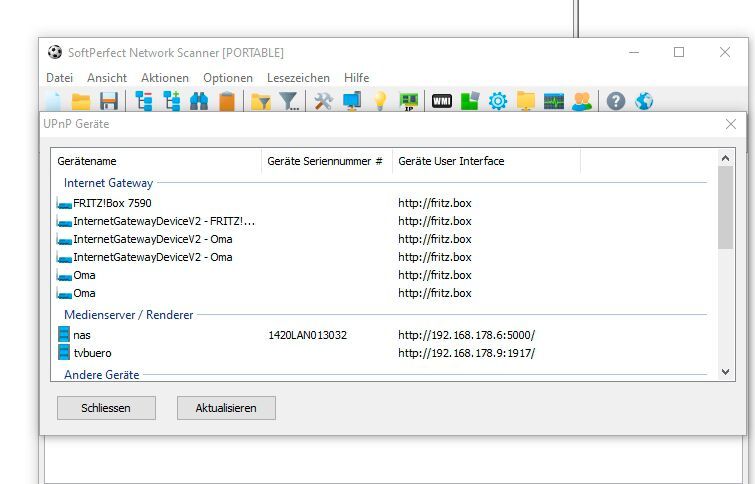Collapse the Andere Geräte group header
The image size is (755, 484).
coord(102,375)
